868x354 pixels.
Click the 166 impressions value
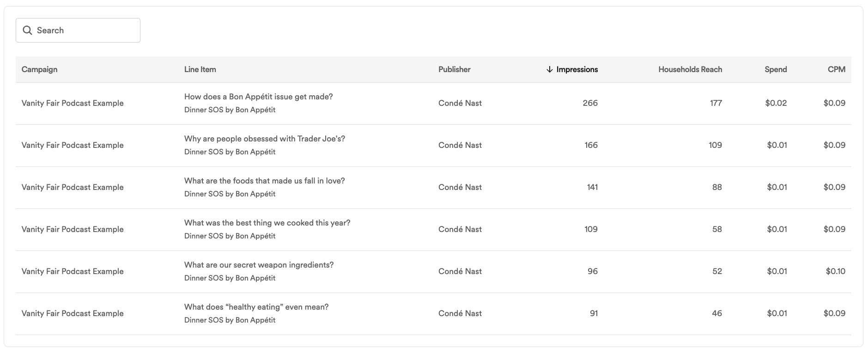point(591,145)
